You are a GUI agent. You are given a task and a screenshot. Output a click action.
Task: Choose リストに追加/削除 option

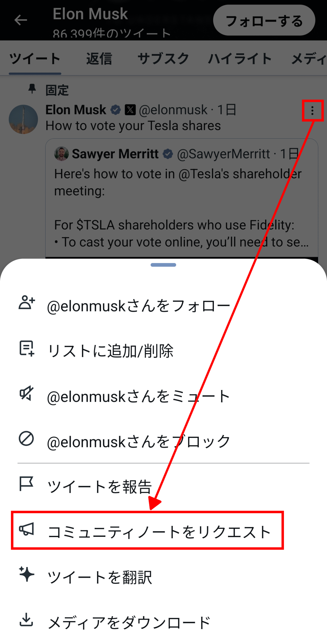pos(111,351)
